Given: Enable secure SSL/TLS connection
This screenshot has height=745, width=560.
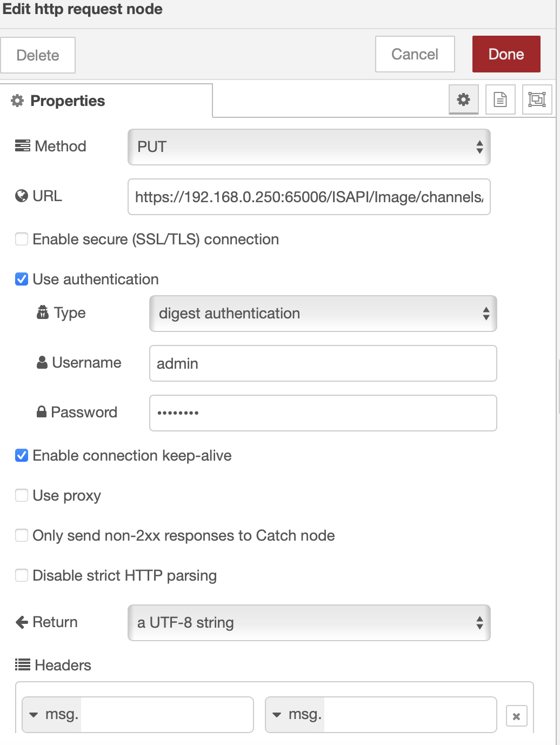Looking at the screenshot, I should coord(22,238).
